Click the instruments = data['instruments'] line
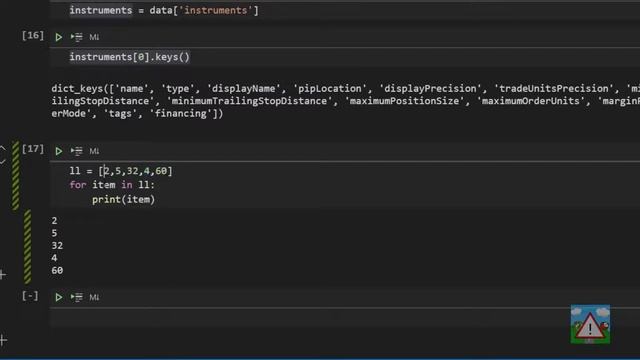The image size is (640, 360). coord(164,10)
